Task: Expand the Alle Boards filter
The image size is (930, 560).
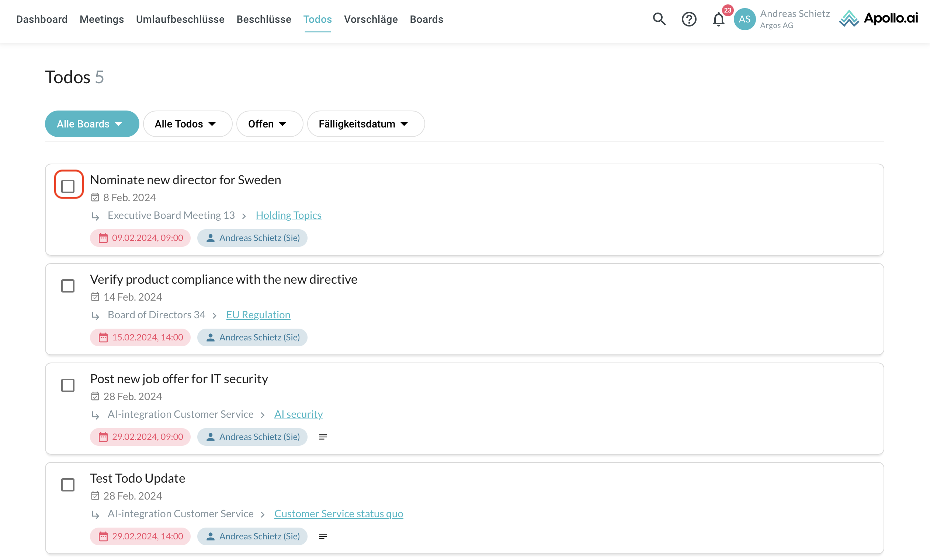Action: click(x=92, y=124)
